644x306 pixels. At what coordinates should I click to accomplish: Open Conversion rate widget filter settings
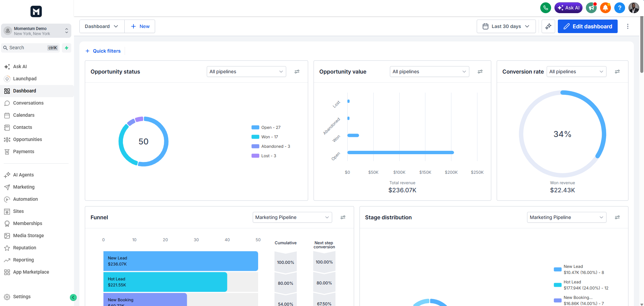click(617, 72)
